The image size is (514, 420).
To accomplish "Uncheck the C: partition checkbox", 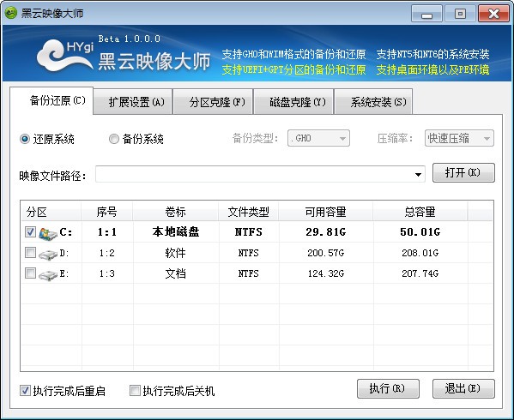I will point(30,232).
